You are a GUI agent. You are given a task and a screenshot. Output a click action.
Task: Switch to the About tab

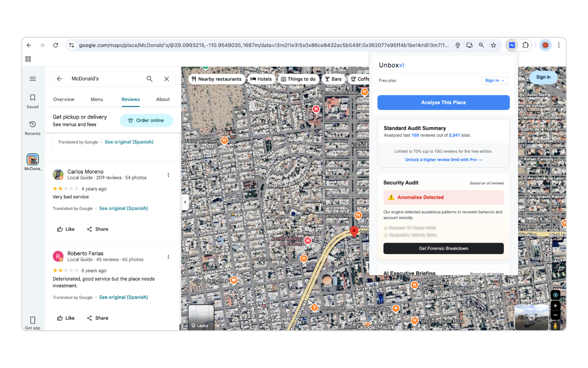[163, 99]
